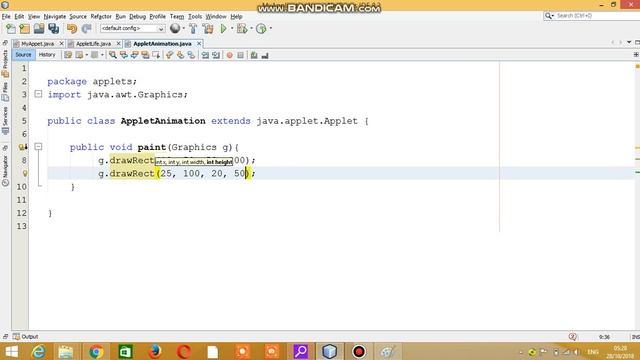
Task: Click Stop Macro Recording icon
Action: [240, 55]
